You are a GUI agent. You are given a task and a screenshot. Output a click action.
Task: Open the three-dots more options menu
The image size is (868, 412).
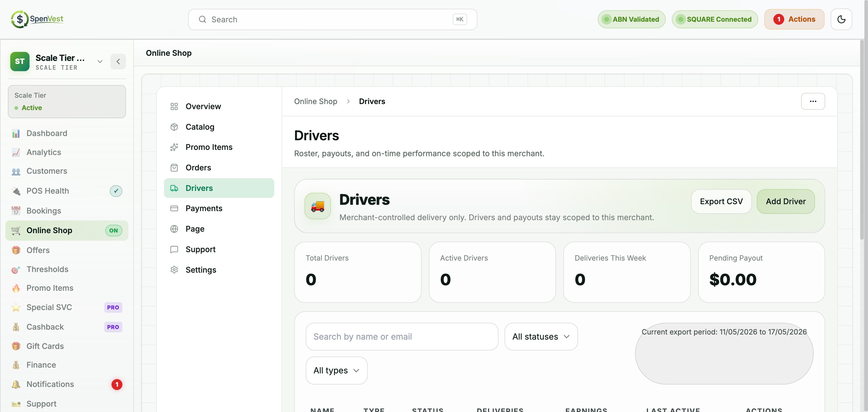point(813,101)
